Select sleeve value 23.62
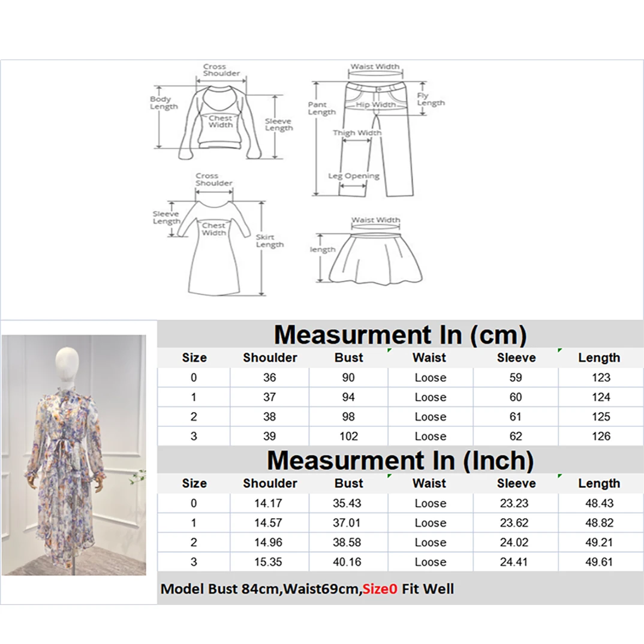This screenshot has width=644, height=644. pyautogui.click(x=514, y=523)
